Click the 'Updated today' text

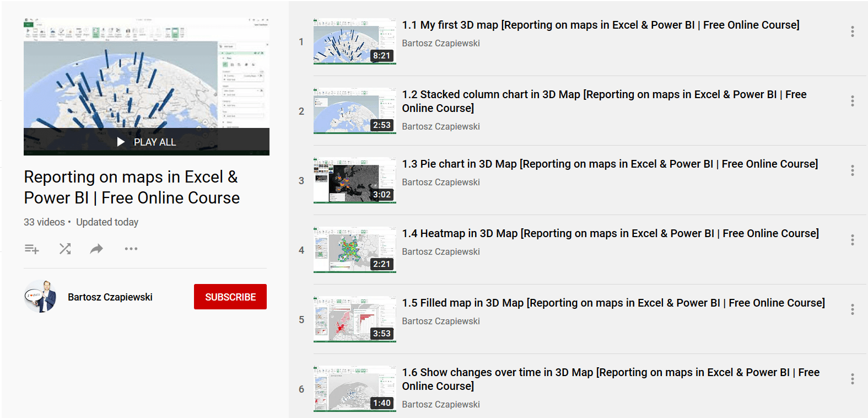(107, 222)
